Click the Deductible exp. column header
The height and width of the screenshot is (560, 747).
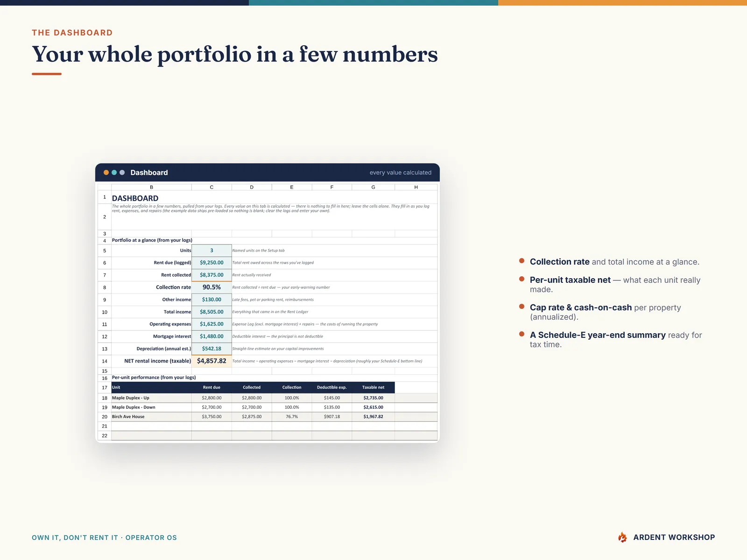(331, 387)
